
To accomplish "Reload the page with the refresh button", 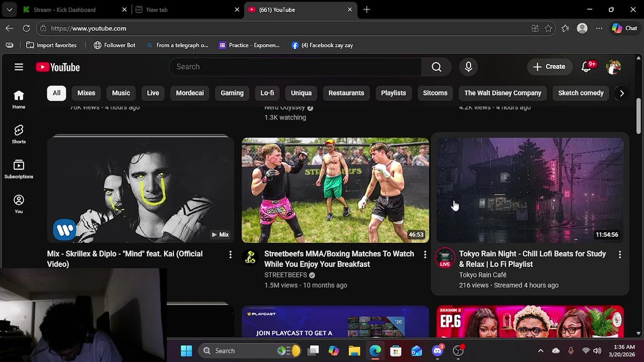I will point(26,29).
